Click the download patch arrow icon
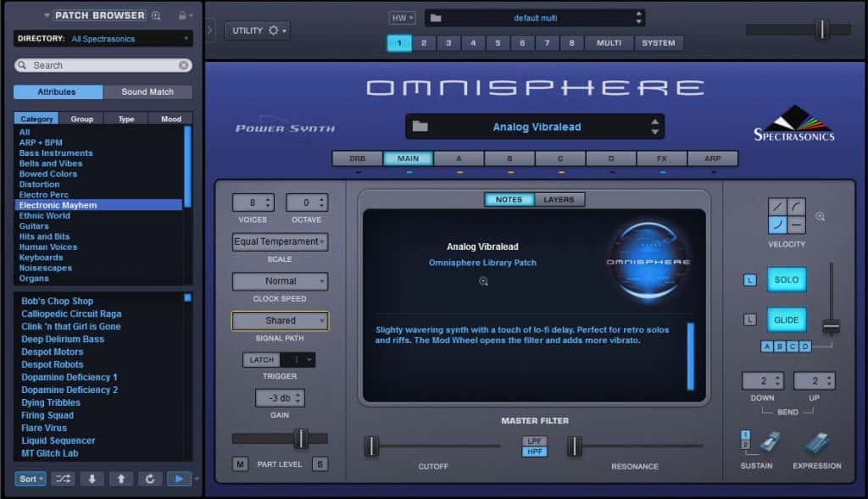The width and height of the screenshot is (868, 499). [x=93, y=479]
